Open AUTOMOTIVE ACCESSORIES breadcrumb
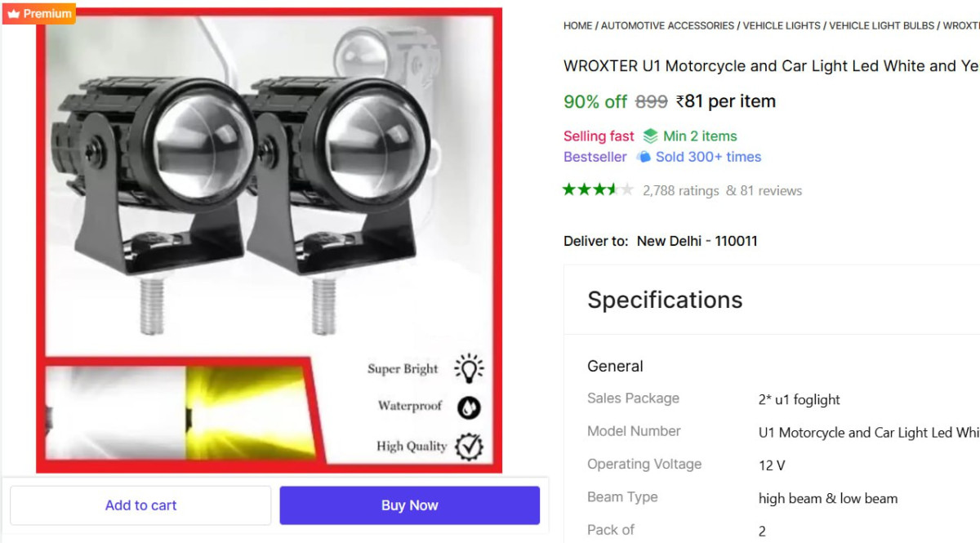 [x=667, y=26]
